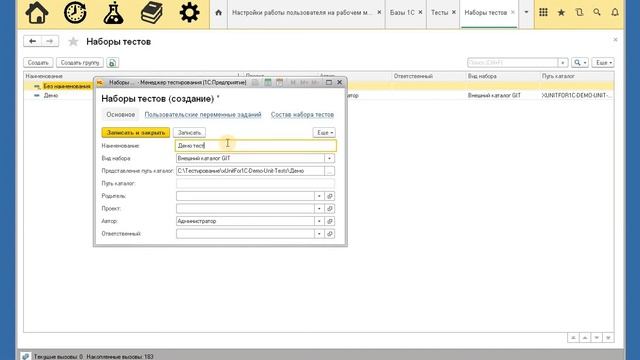Open notifications bell icon
The width and height of the screenshot is (640, 360).
click(615, 13)
